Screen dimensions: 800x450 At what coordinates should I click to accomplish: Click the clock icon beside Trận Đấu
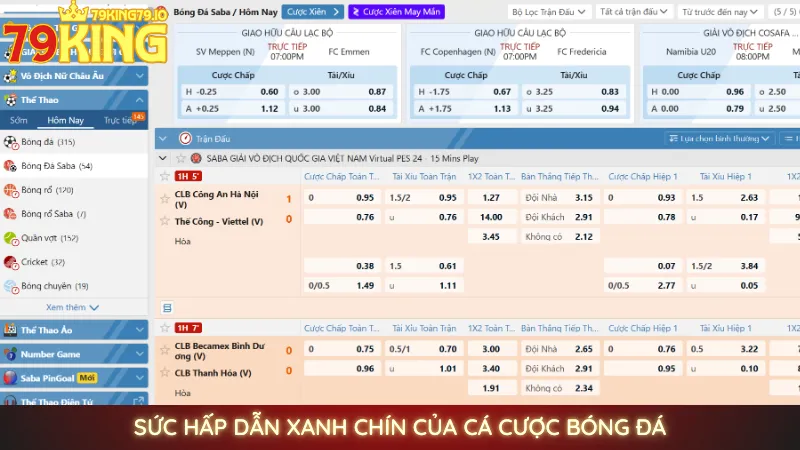coord(185,139)
